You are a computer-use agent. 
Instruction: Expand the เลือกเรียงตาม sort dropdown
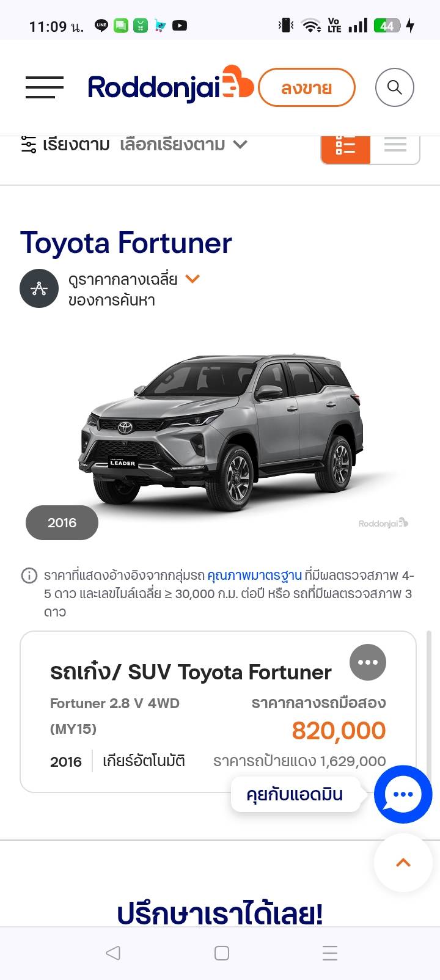tap(183, 145)
